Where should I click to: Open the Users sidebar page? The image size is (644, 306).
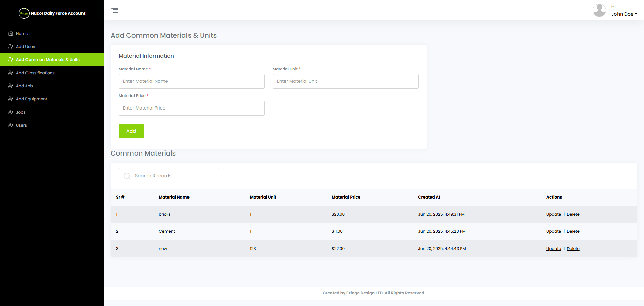21,125
